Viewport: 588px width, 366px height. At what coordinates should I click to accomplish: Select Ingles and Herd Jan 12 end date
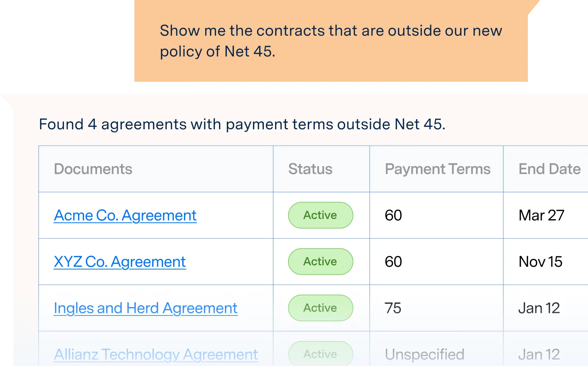point(539,308)
